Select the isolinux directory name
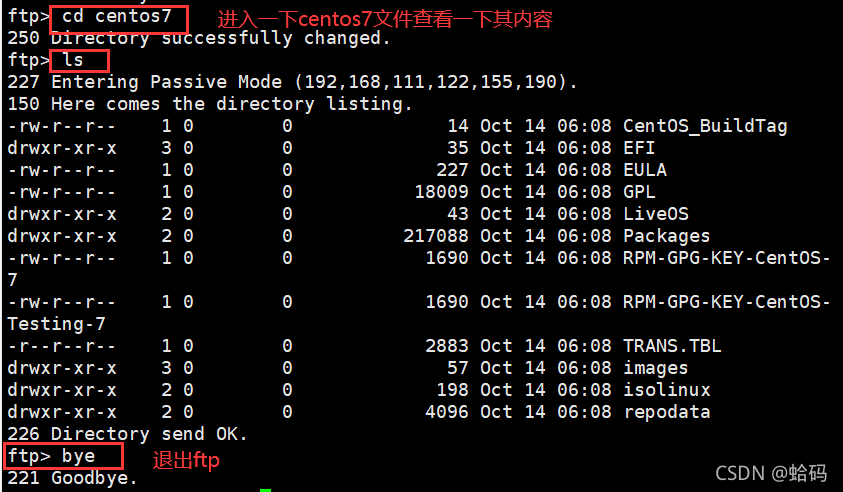This screenshot has width=843, height=492. pyautogui.click(x=667, y=390)
